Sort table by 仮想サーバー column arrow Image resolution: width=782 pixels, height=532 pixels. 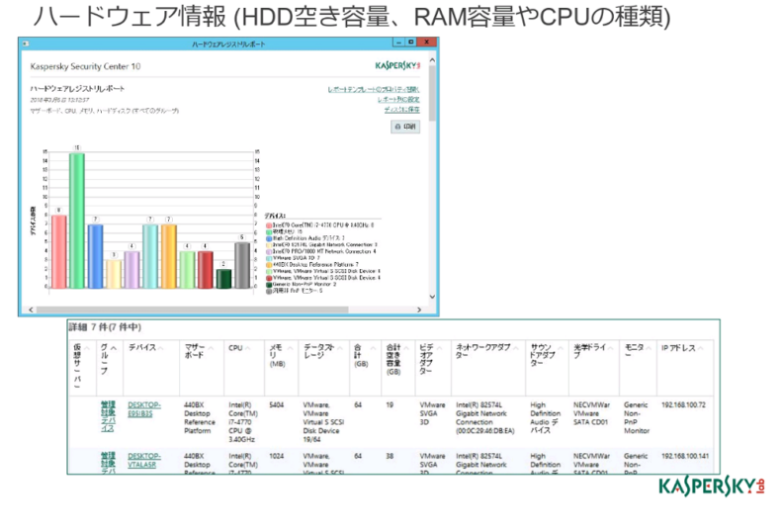pyautogui.click(x=87, y=348)
